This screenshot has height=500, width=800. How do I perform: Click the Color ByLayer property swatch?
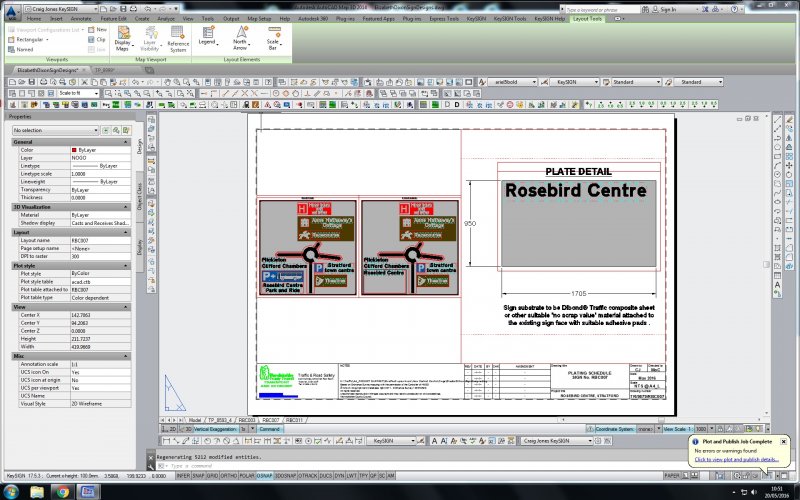click(x=74, y=150)
